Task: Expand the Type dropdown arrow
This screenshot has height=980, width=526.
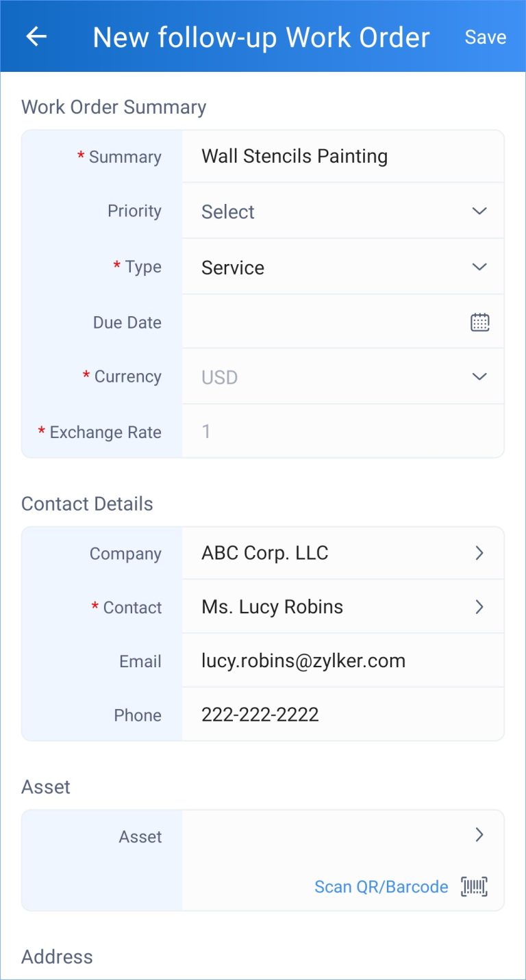Action: 479,267
